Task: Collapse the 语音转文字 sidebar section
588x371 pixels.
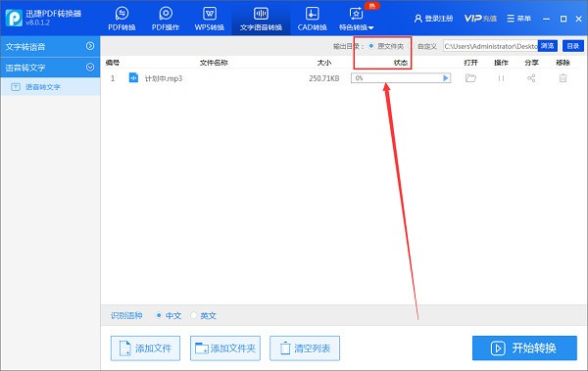Action: (x=50, y=68)
